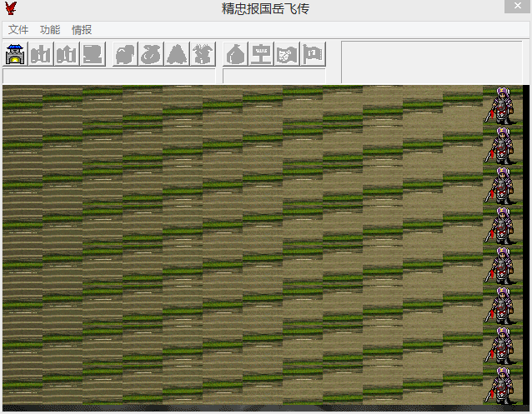Click the status field below the left toolbar group
Image resolution: width=532 pixels, height=414 pixels.
pos(109,76)
